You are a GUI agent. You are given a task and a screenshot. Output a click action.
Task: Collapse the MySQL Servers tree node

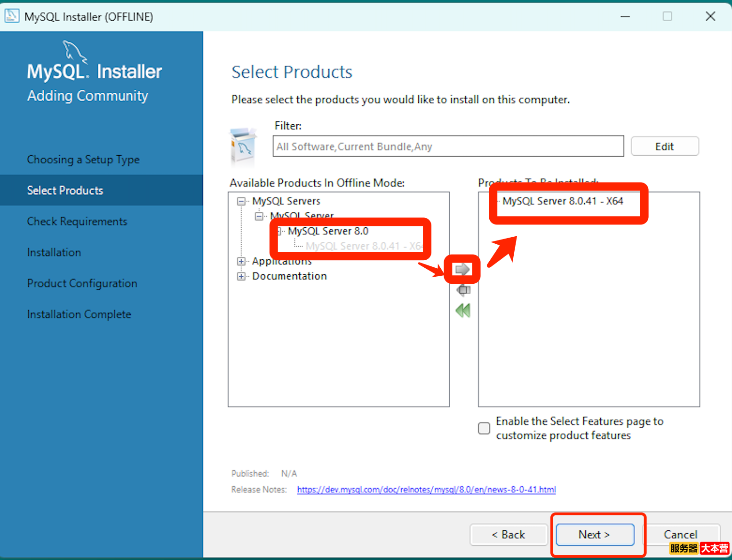(x=241, y=201)
